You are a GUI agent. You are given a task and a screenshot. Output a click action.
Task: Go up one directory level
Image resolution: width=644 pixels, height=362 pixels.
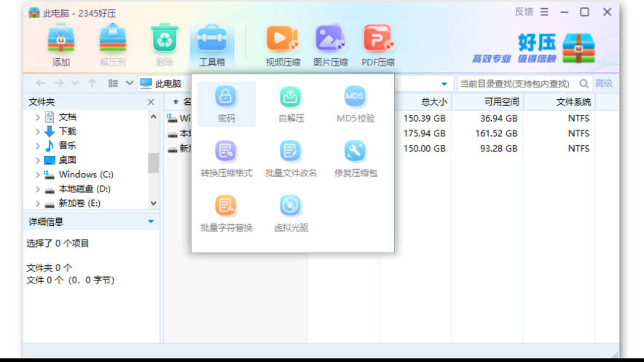92,83
